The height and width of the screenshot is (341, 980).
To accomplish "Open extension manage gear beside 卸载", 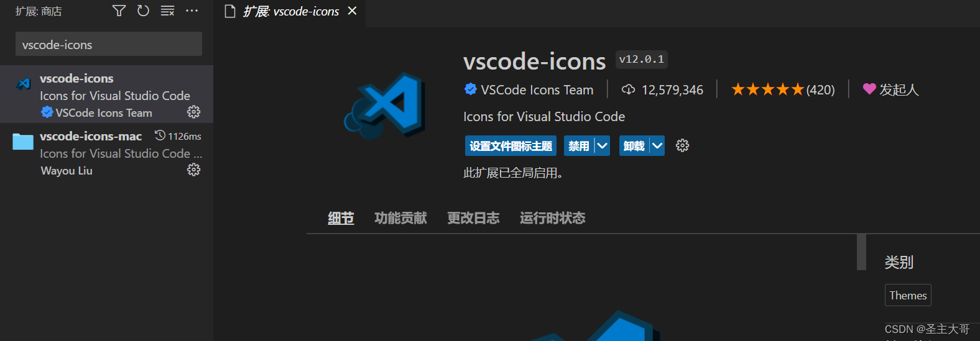I will click(x=682, y=145).
